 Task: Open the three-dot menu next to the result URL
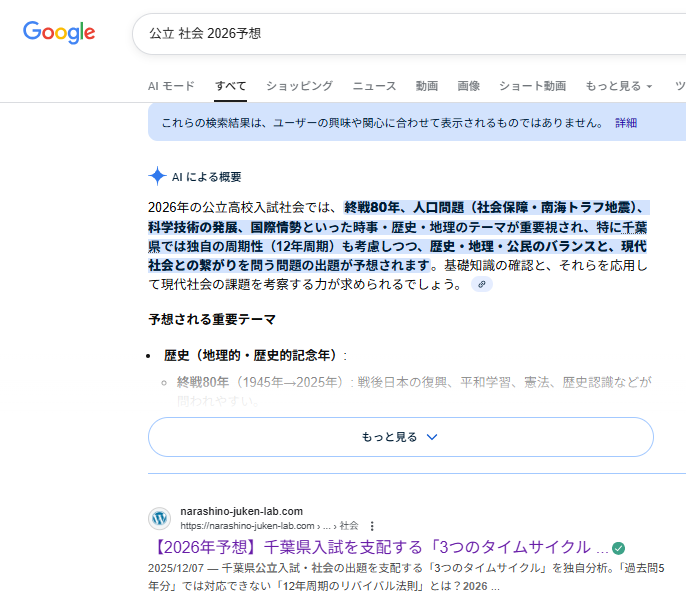tap(372, 525)
